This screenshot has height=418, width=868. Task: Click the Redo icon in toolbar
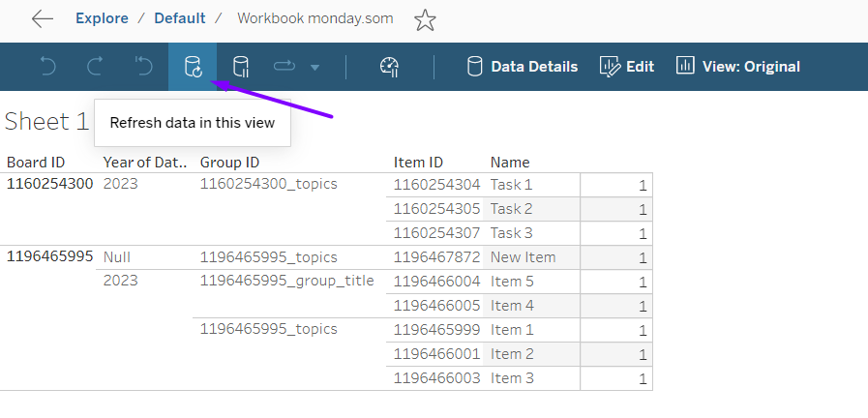point(95,67)
